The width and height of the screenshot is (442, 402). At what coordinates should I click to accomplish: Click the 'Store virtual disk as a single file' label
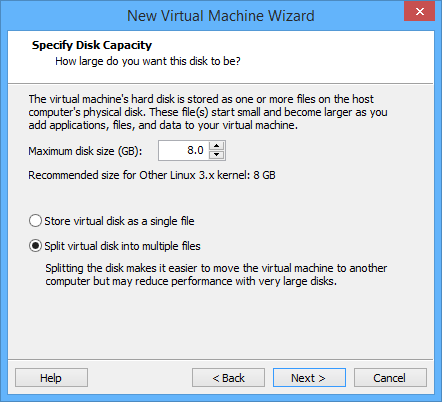(x=119, y=221)
